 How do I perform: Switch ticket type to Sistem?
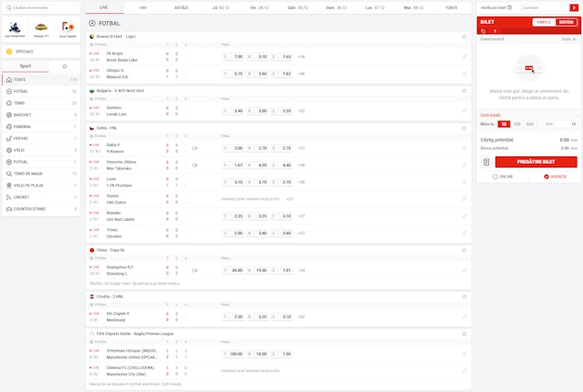pyautogui.click(x=566, y=21)
